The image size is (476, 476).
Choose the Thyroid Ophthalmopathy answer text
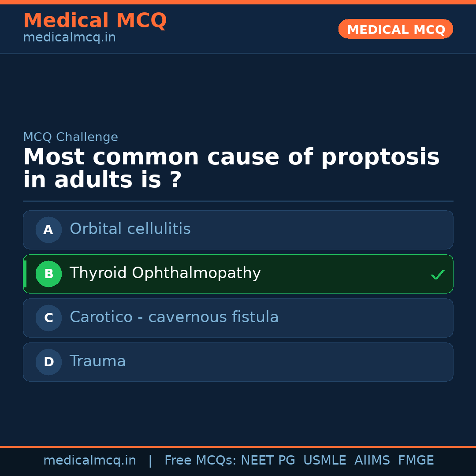pos(165,273)
